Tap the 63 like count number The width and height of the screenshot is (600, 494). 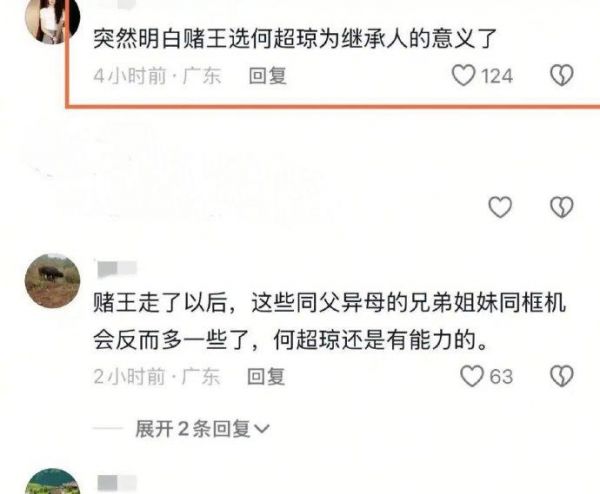501,376
